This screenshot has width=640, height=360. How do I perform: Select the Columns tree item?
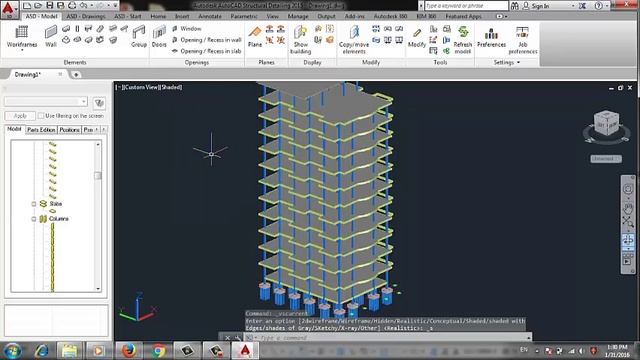tap(58, 219)
